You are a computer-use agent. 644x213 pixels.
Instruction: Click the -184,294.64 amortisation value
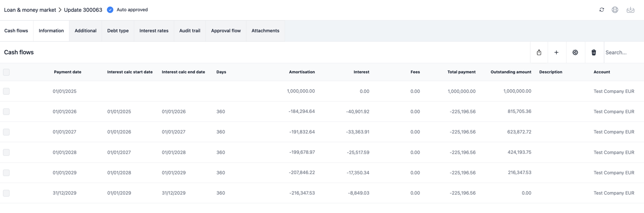[302, 112]
